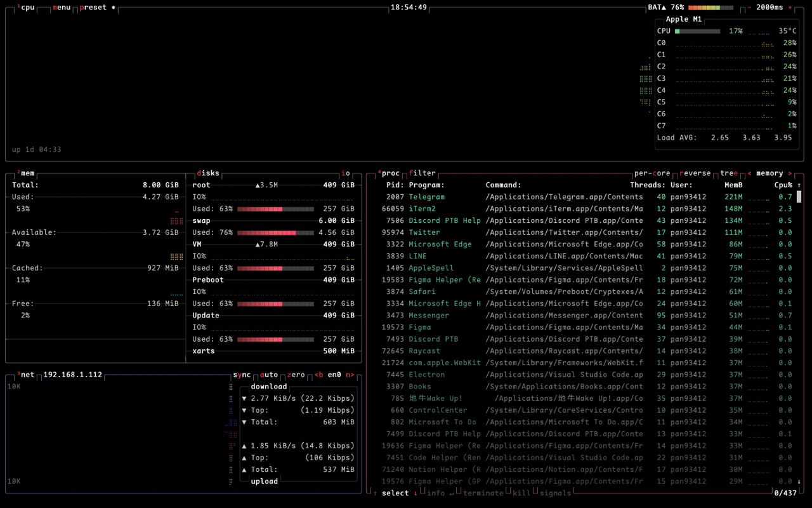Select the com.apple.WebKit process row
The width and height of the screenshot is (812, 508).
(x=587, y=363)
